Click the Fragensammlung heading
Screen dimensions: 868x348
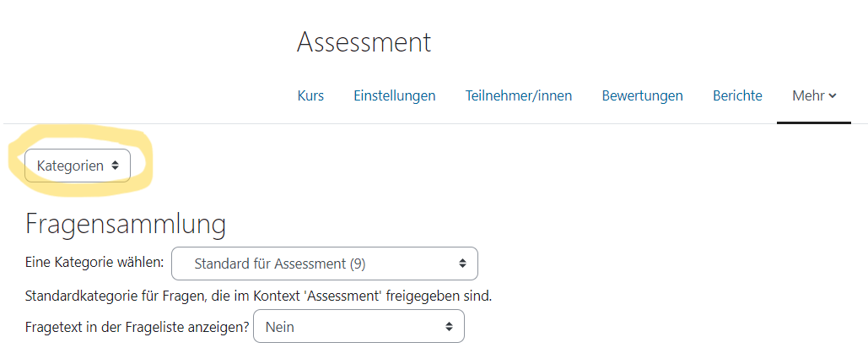[126, 225]
